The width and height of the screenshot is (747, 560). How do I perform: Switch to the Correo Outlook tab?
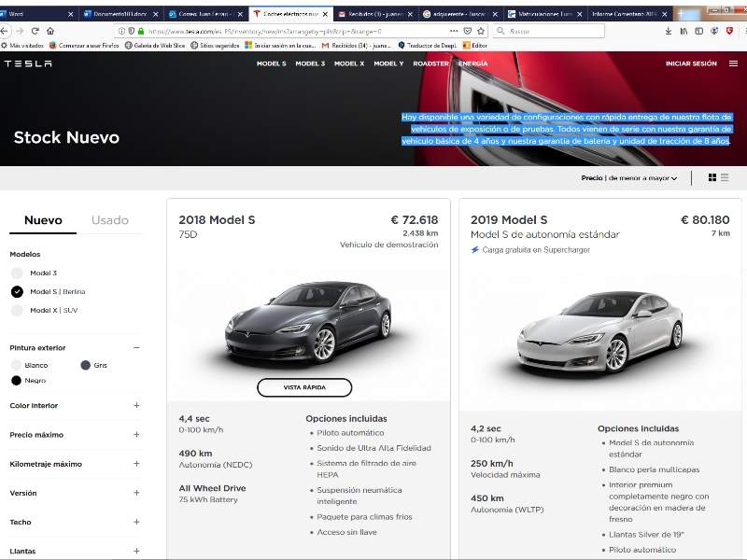[x=204, y=14]
